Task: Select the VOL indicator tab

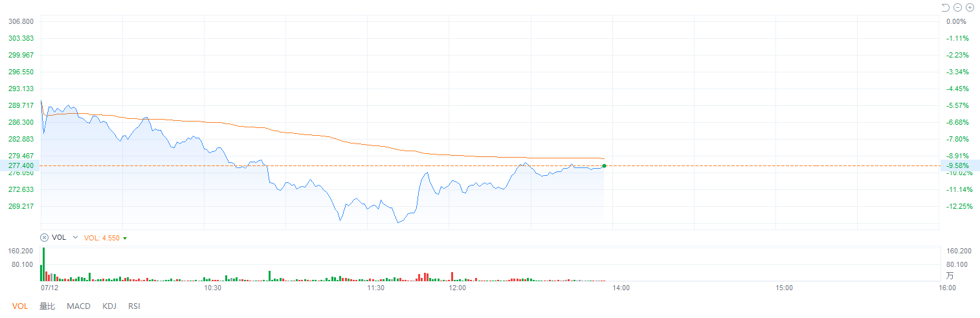Action: point(20,306)
